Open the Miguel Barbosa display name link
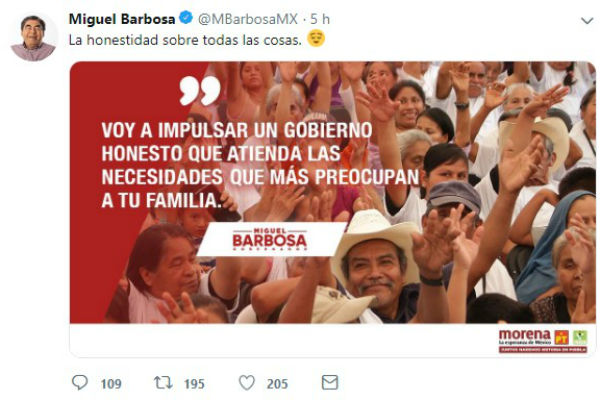Image resolution: width=600 pixels, height=400 pixels. click(x=122, y=19)
